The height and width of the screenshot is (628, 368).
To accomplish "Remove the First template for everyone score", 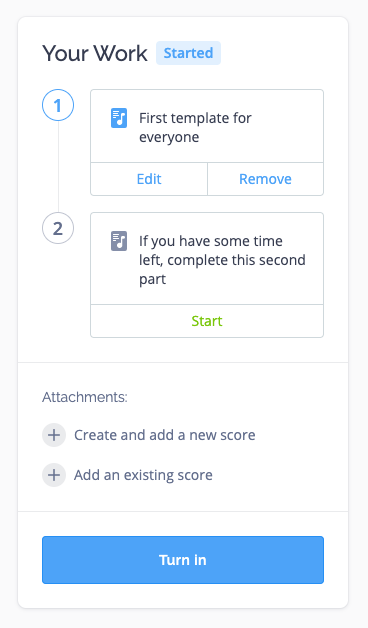I will [265, 179].
